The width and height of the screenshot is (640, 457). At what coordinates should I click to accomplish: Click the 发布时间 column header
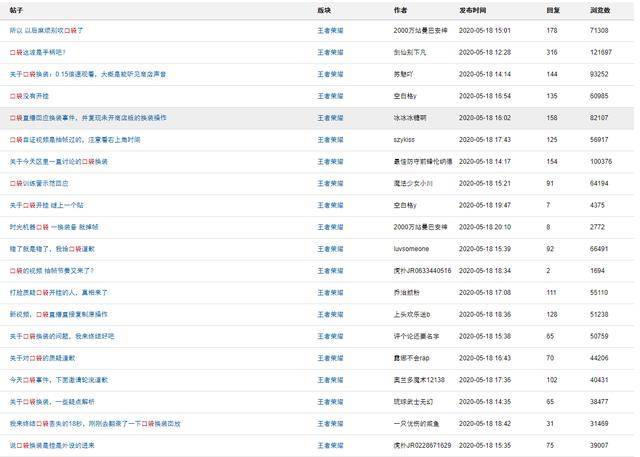click(472, 10)
